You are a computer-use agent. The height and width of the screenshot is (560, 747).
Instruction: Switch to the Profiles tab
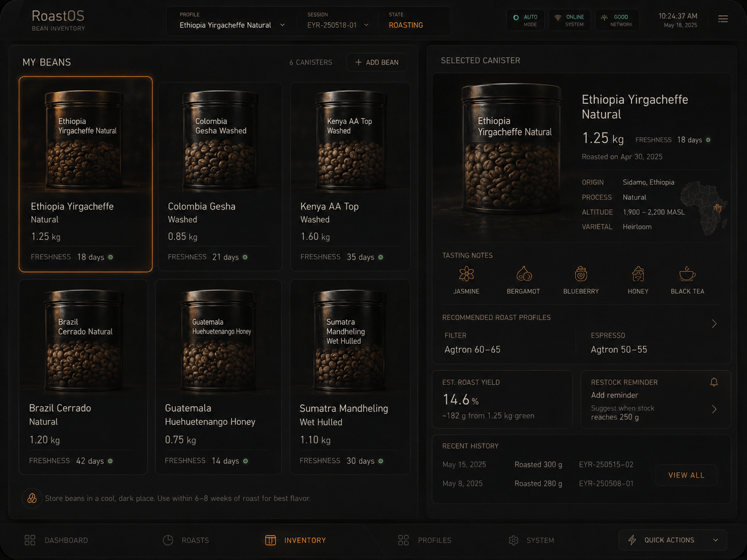pos(425,540)
